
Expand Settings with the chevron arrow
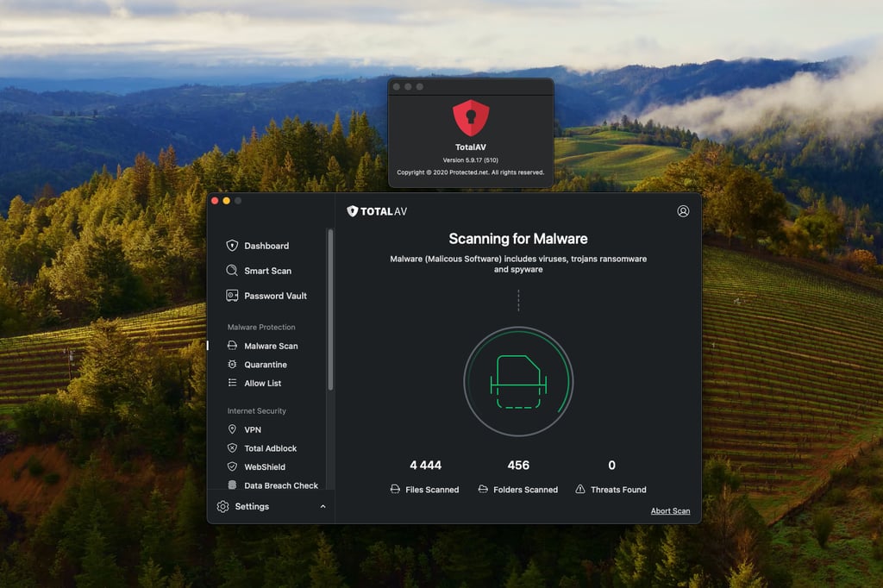(323, 506)
